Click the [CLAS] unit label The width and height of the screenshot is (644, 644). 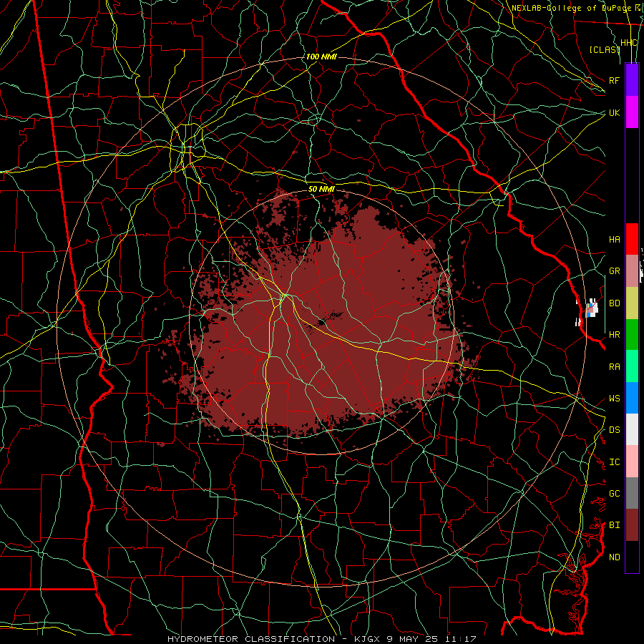click(604, 49)
